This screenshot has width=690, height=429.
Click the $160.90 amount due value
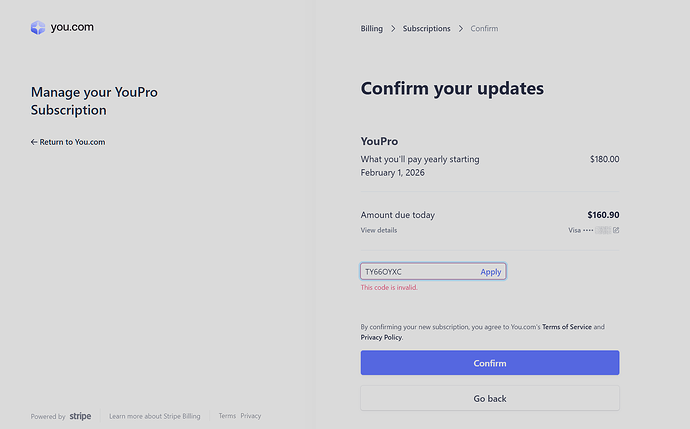click(603, 215)
